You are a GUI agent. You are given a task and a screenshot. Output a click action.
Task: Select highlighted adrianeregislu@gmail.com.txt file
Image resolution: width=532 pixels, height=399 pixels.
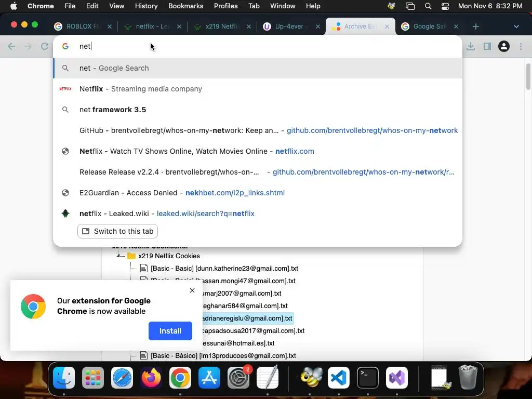coord(247,318)
